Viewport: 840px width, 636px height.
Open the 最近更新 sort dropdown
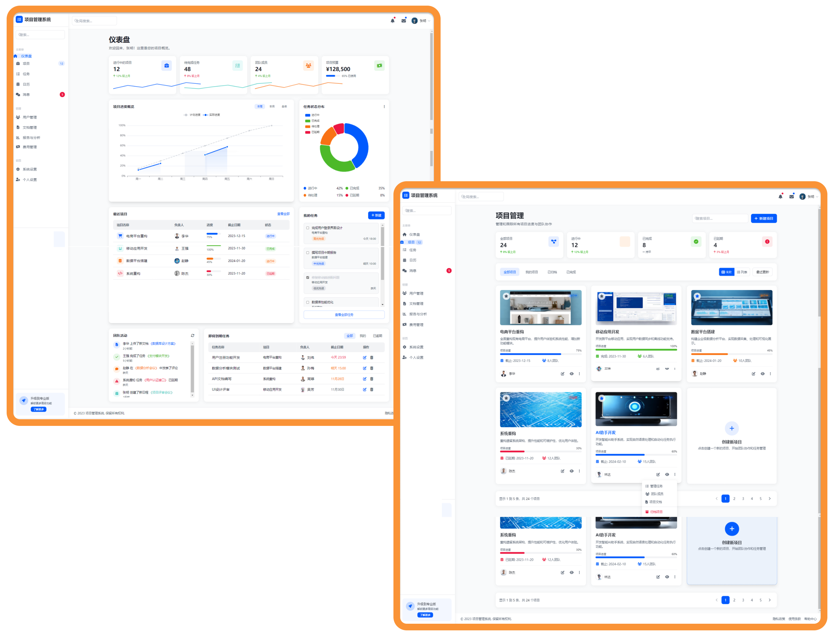(x=762, y=272)
